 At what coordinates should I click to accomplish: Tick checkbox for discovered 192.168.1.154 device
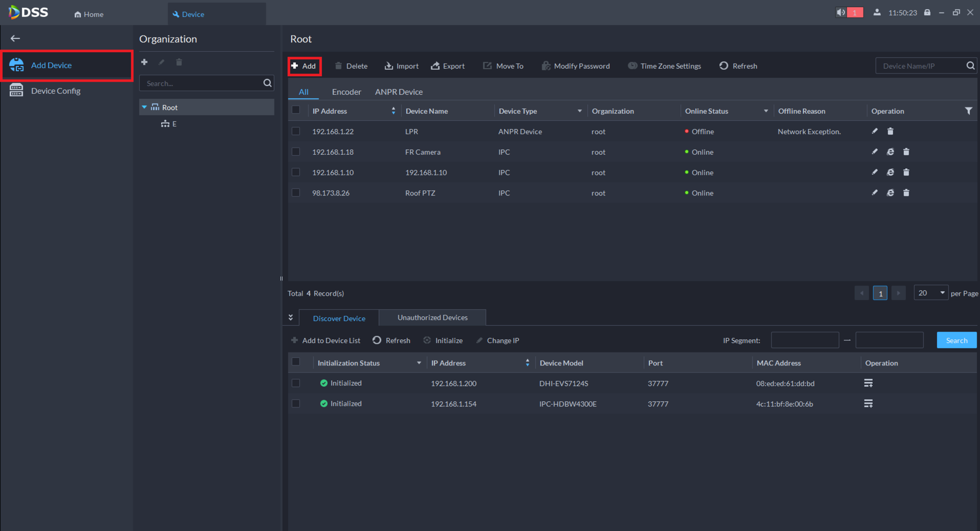tap(296, 404)
